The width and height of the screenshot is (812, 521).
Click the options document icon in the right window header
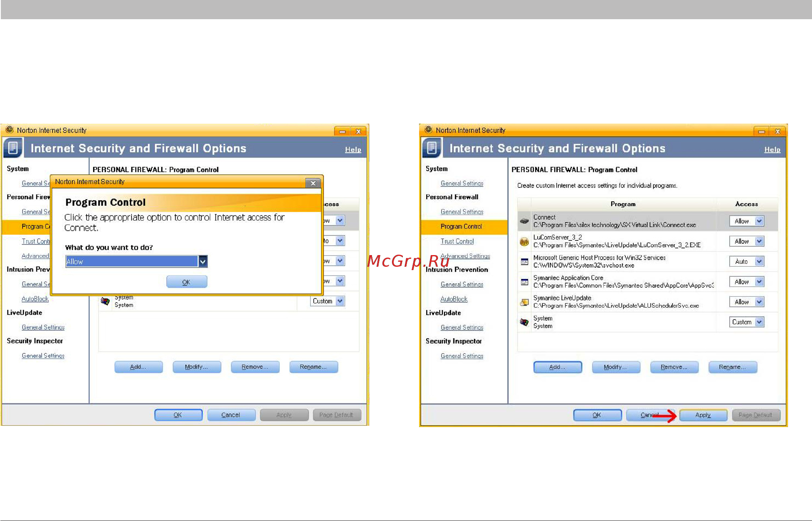(432, 148)
